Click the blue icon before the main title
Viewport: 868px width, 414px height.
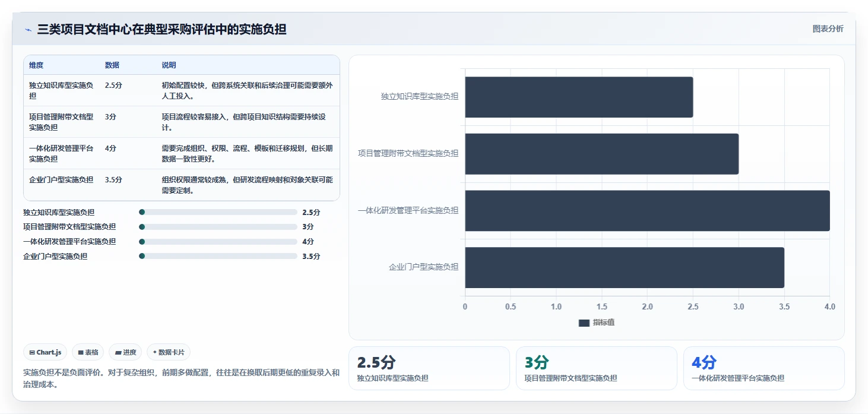[x=28, y=30]
